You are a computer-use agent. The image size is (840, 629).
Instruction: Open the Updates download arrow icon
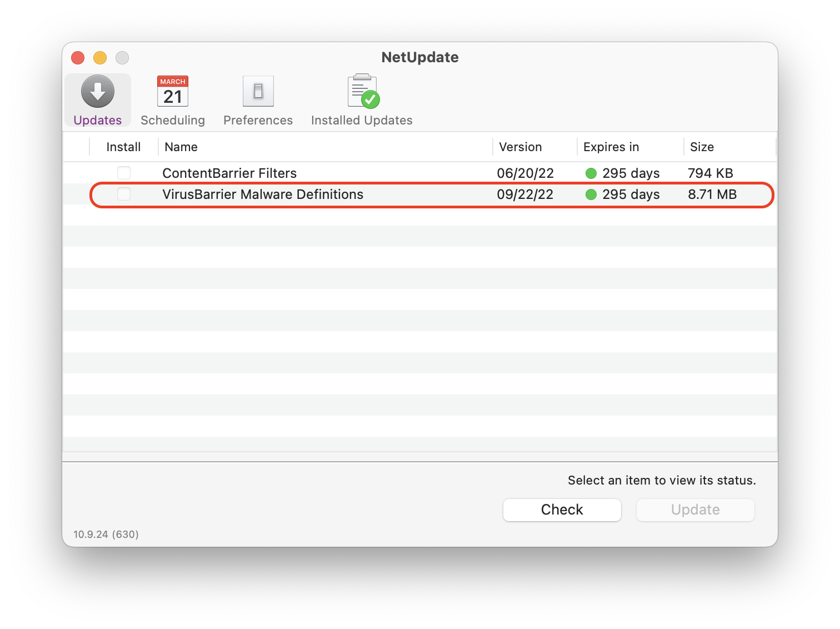98,91
